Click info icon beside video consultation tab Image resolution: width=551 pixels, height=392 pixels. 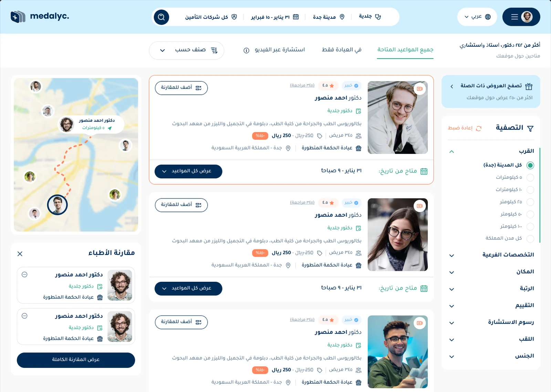point(246,51)
